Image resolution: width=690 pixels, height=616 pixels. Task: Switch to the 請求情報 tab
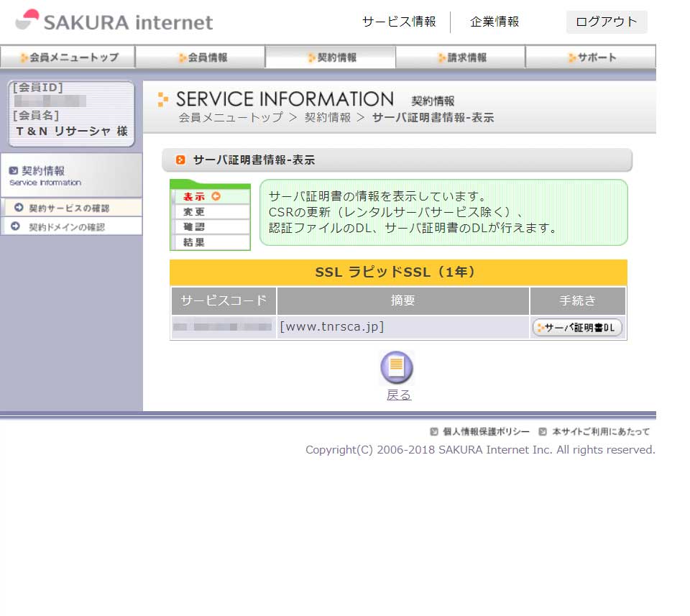[461, 58]
